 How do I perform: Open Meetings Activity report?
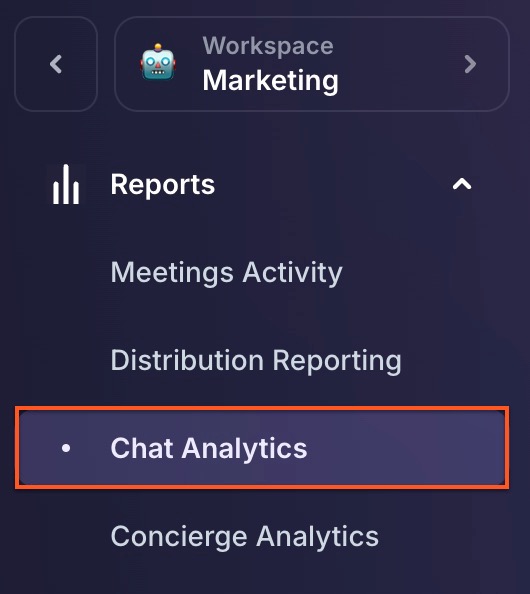pos(227,272)
